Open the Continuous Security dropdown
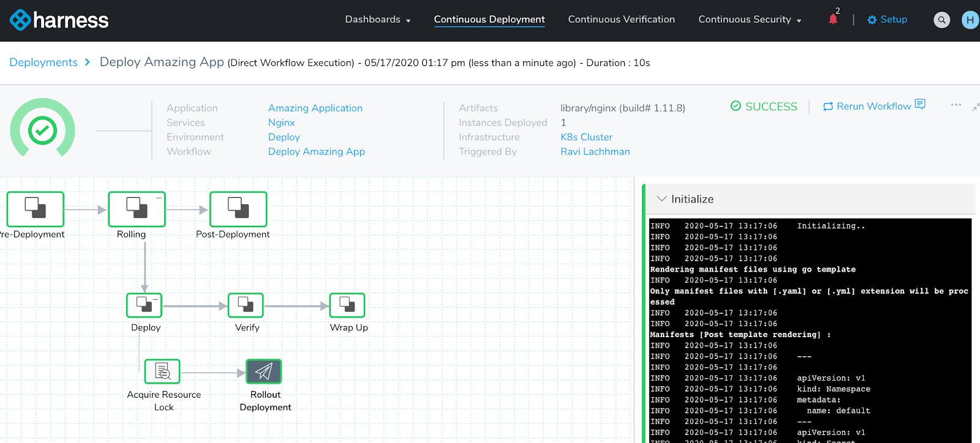The image size is (980, 443). (x=750, y=20)
